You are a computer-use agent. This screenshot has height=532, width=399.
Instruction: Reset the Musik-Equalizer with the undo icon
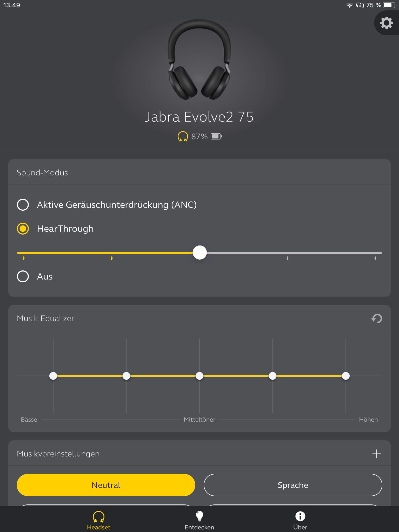coord(377,318)
